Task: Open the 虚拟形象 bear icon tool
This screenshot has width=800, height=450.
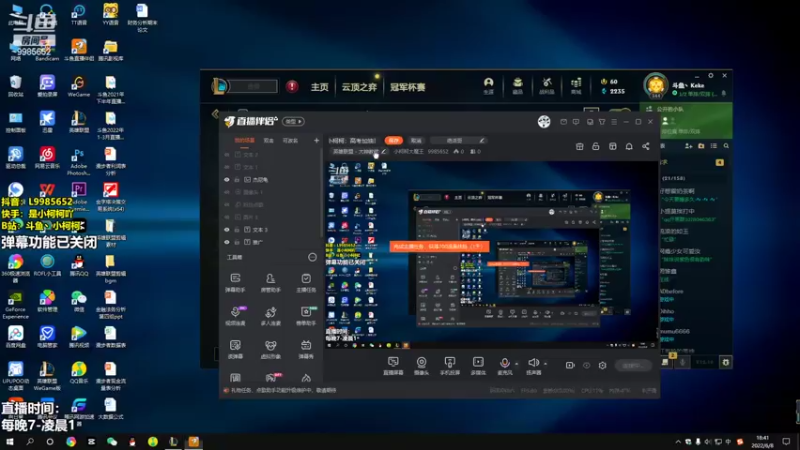Action: pos(270,349)
